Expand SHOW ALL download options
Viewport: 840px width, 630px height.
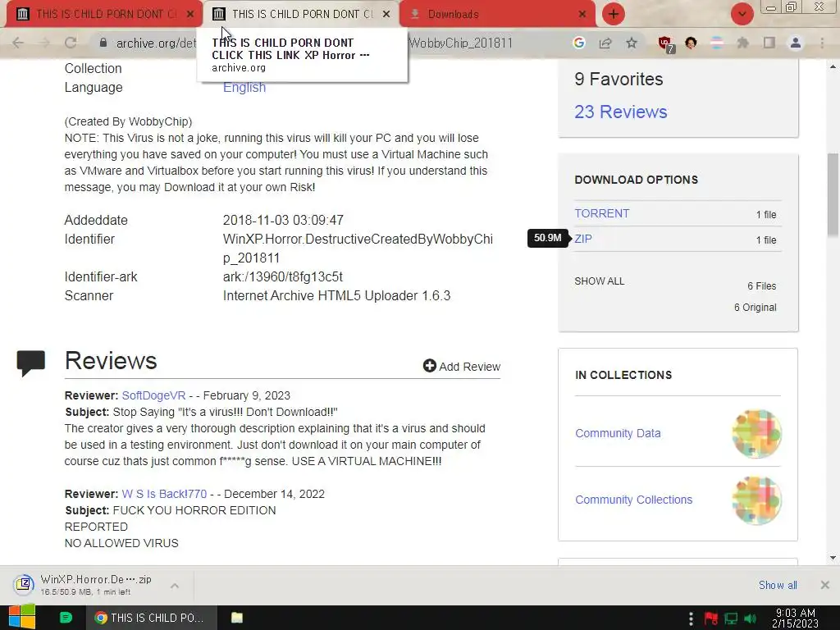click(600, 281)
